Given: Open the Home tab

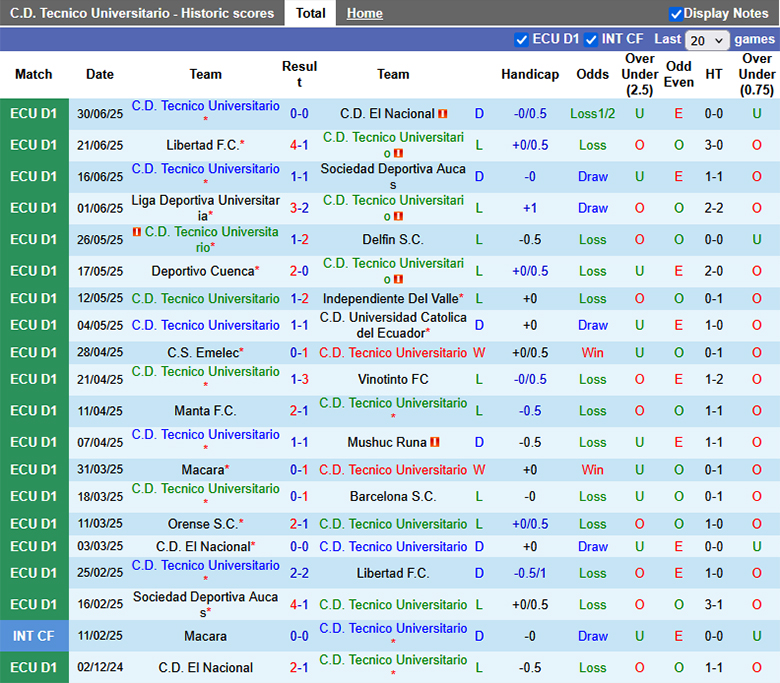Looking at the screenshot, I should (365, 13).
